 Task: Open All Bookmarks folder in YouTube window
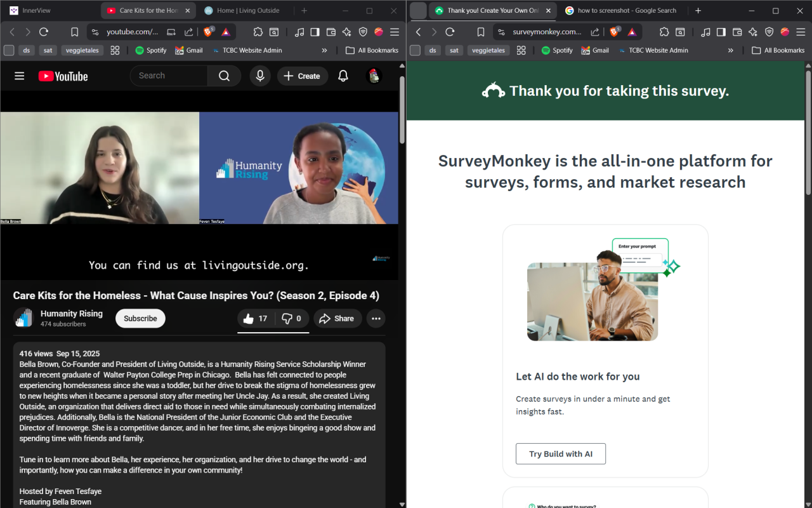coord(372,50)
